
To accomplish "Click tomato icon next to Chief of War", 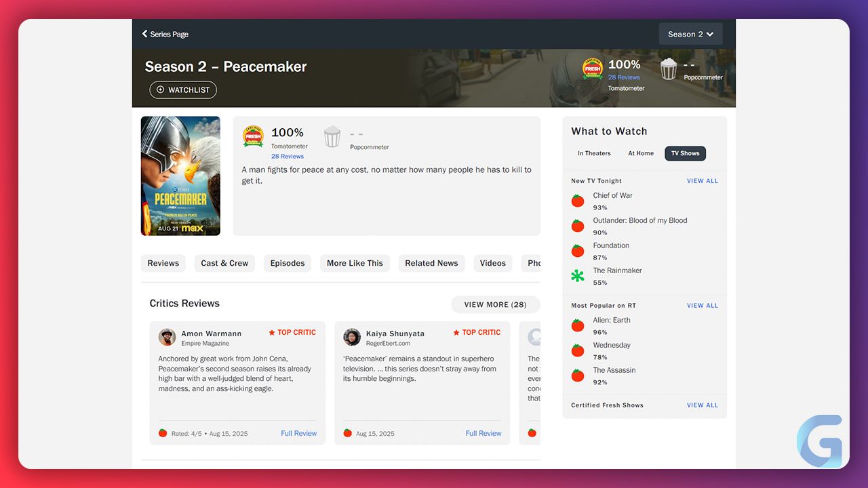I will pos(578,201).
